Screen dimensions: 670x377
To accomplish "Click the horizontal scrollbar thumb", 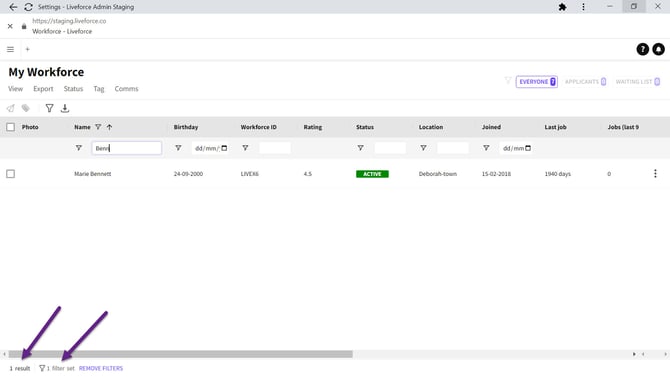I will (x=180, y=354).
